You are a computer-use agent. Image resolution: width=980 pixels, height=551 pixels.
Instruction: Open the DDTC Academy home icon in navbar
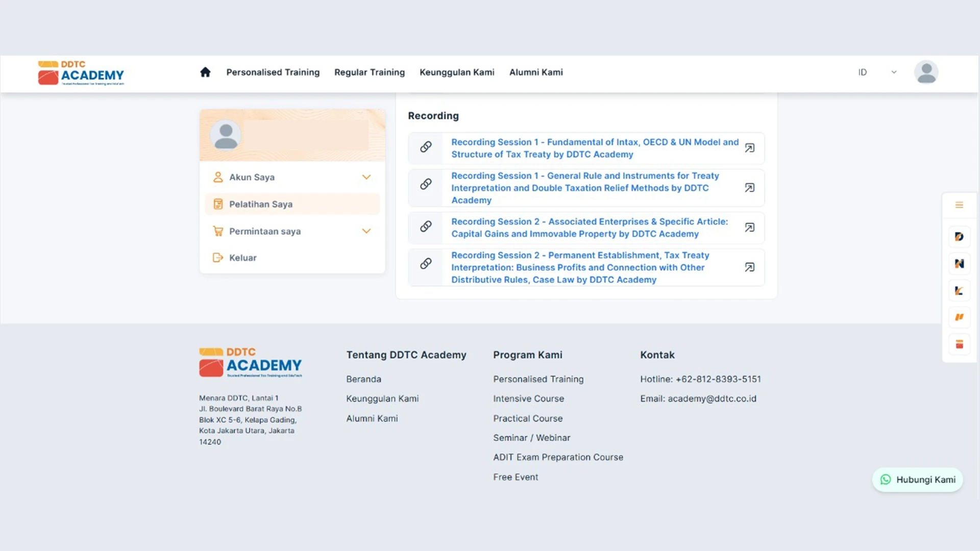[205, 72]
